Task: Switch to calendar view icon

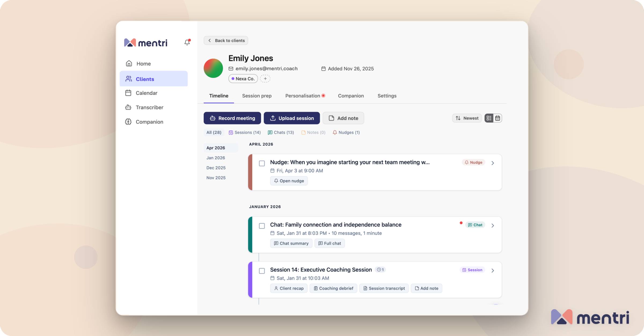Action: pos(497,118)
